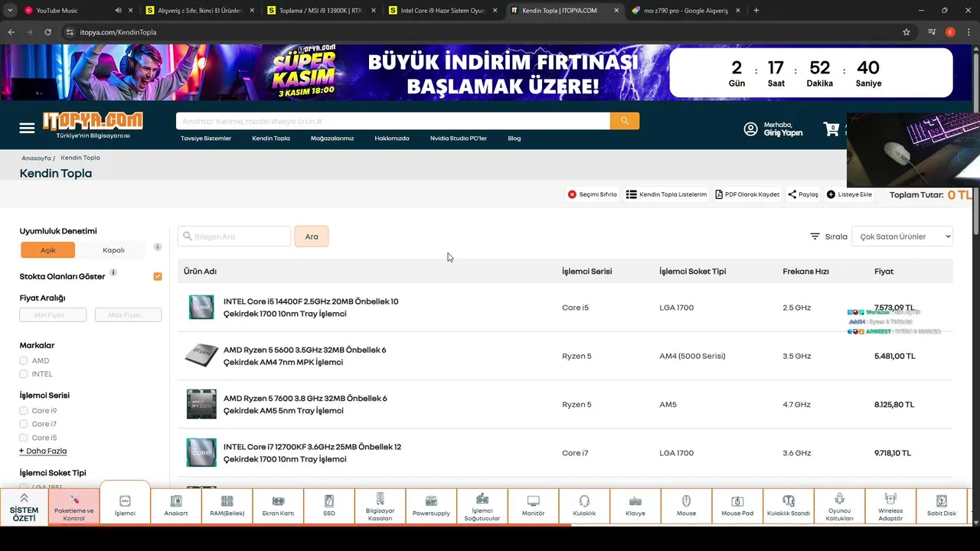Image resolution: width=980 pixels, height=551 pixels.
Task: Select the Wireless Adaptör category icon
Action: point(890,505)
